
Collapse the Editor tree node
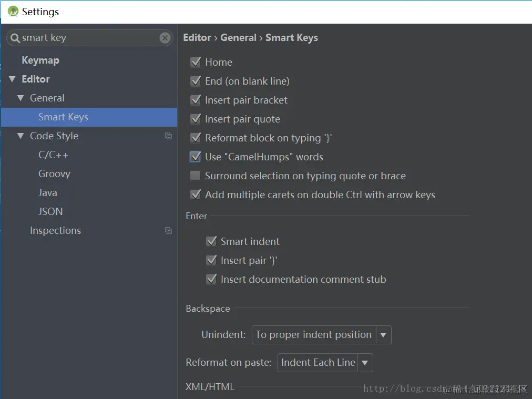click(x=12, y=79)
